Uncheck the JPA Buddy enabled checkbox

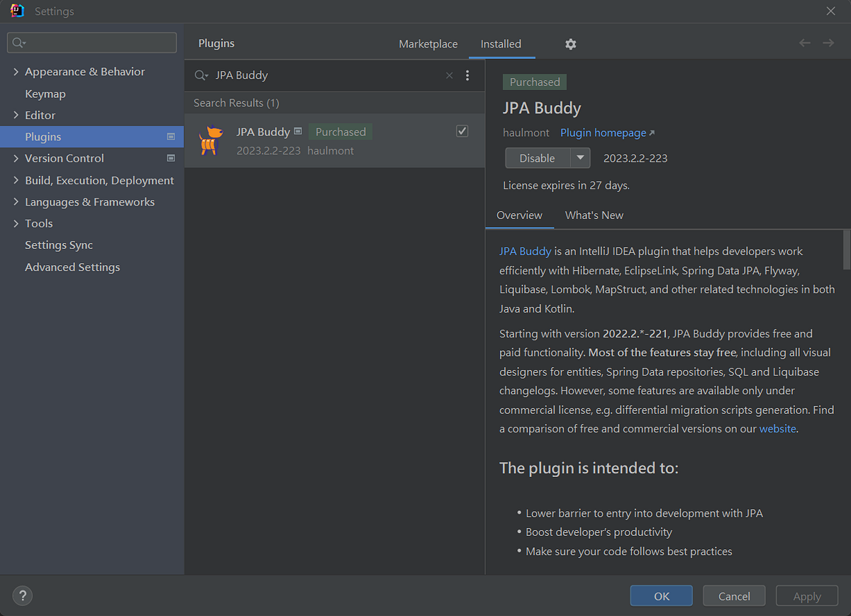pos(462,130)
